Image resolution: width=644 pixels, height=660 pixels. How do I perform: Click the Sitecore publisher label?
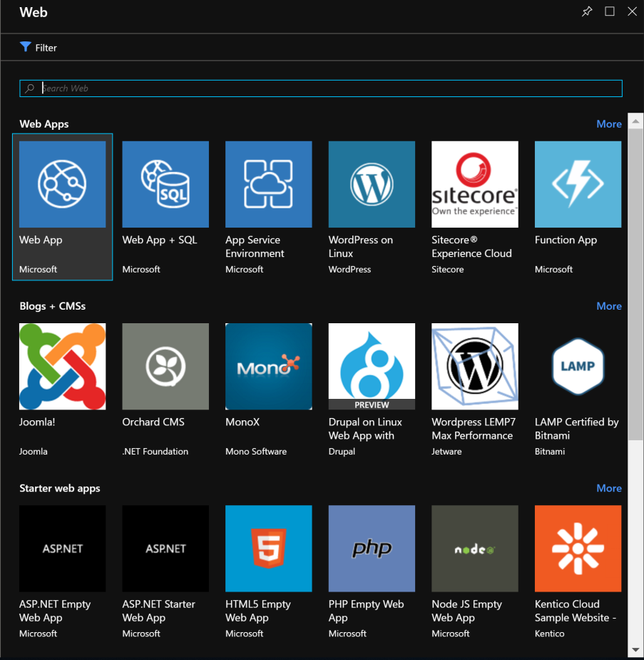448,270
